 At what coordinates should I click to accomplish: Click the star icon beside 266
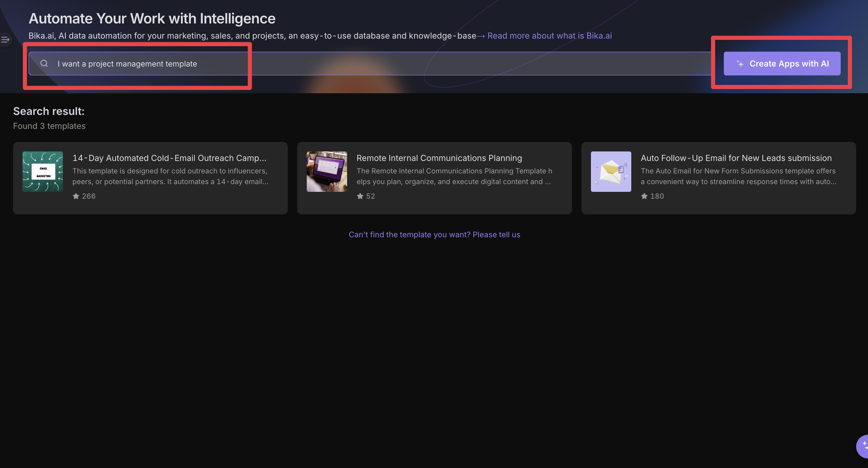pyautogui.click(x=76, y=196)
